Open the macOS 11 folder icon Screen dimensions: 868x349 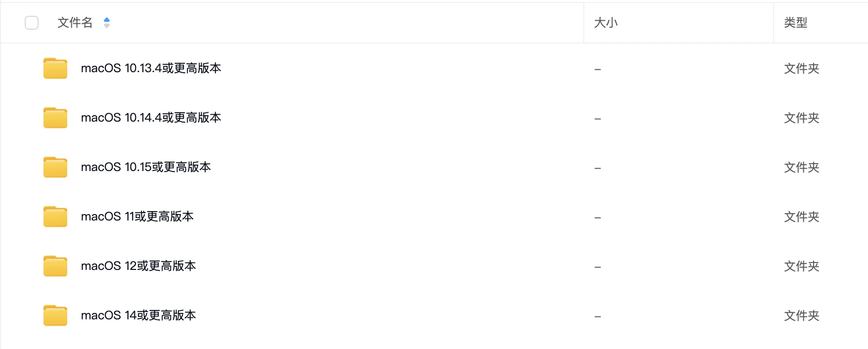click(x=55, y=217)
